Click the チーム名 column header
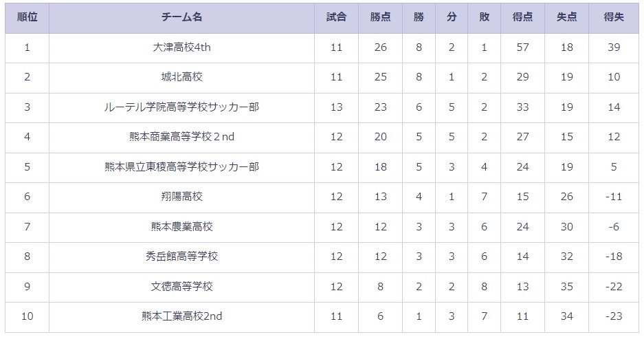The height and width of the screenshot is (337, 644). 181,17
